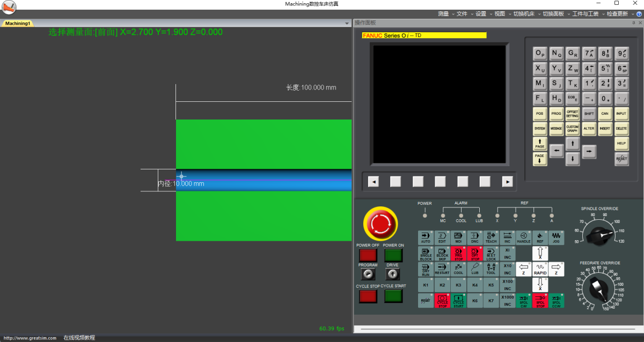Click the blue help icon in menu bar
644x342 pixels.
click(639, 14)
